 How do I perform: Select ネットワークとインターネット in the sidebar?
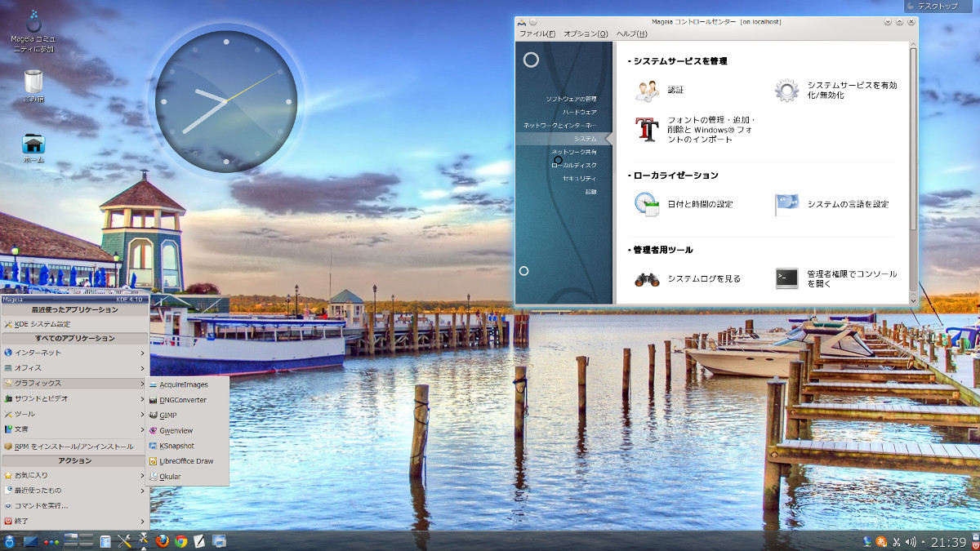tap(560, 126)
